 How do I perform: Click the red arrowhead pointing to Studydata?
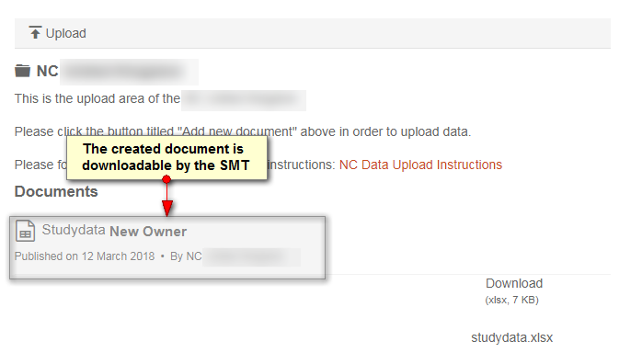pyautogui.click(x=167, y=209)
